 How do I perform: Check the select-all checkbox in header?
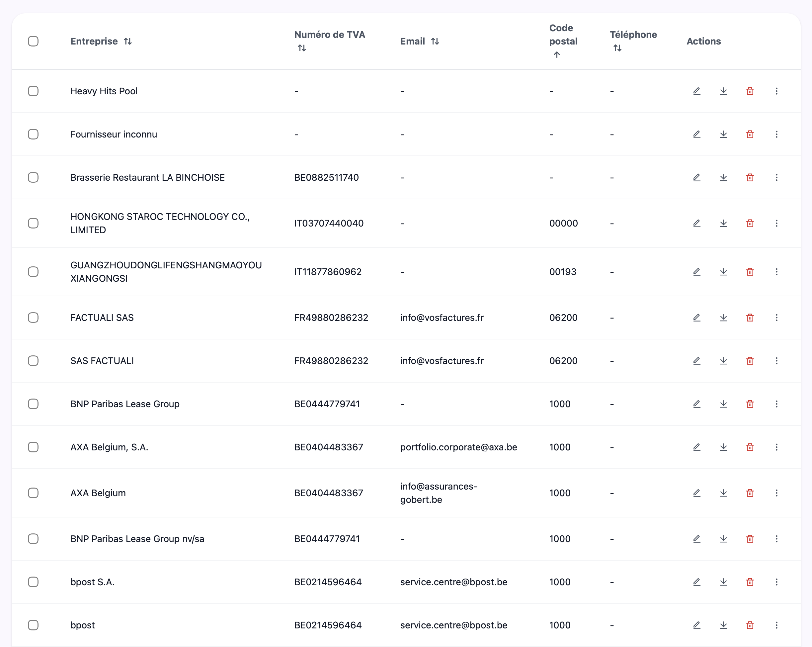pos(33,41)
